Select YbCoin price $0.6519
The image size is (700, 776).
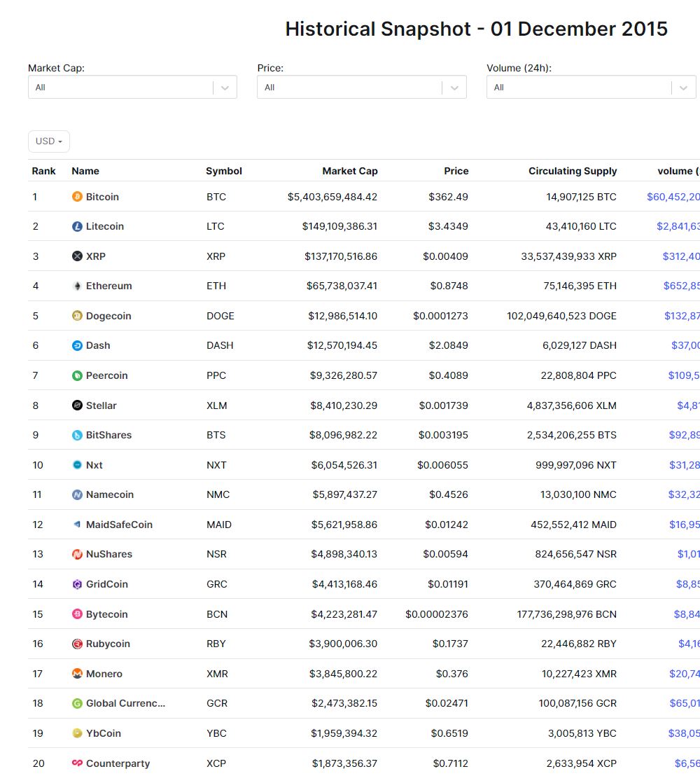[x=449, y=733]
